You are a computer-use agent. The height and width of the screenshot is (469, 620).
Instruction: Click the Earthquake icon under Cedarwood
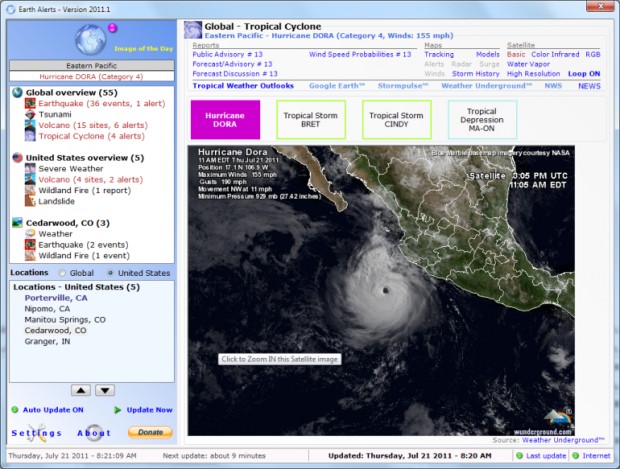coord(30,244)
